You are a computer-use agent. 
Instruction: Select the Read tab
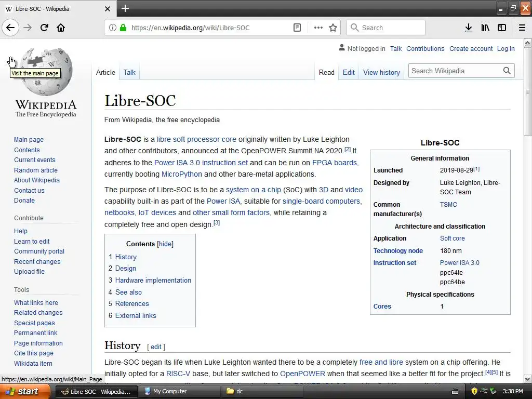(326, 72)
